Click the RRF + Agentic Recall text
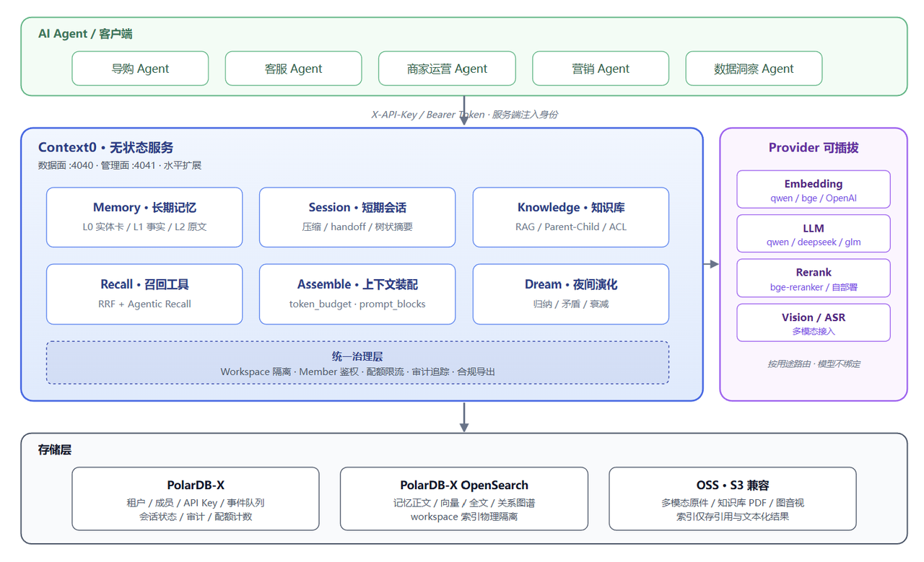The image size is (924, 562). 144,304
